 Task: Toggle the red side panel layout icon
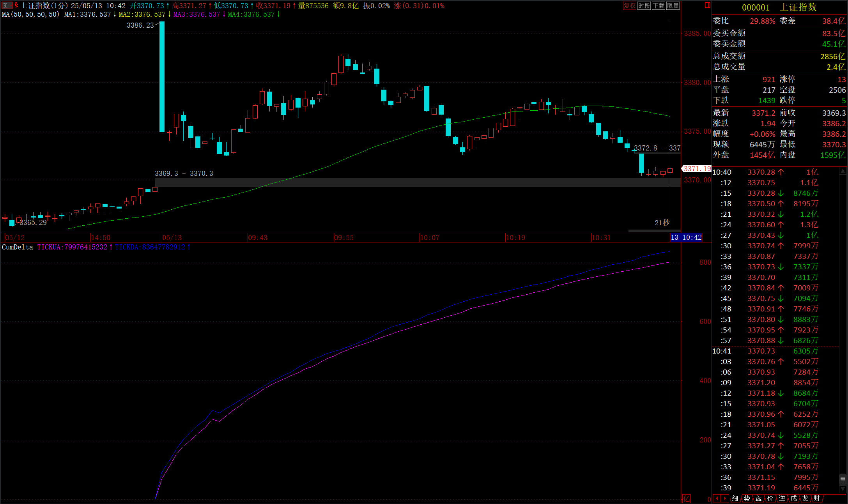coord(708,5)
